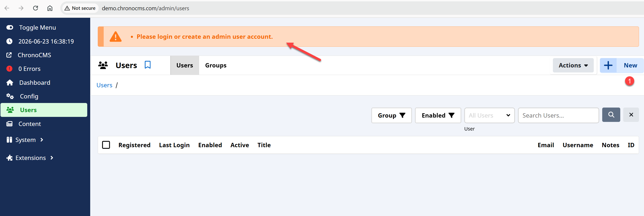Open the Enabled filter dropdown

(x=438, y=115)
